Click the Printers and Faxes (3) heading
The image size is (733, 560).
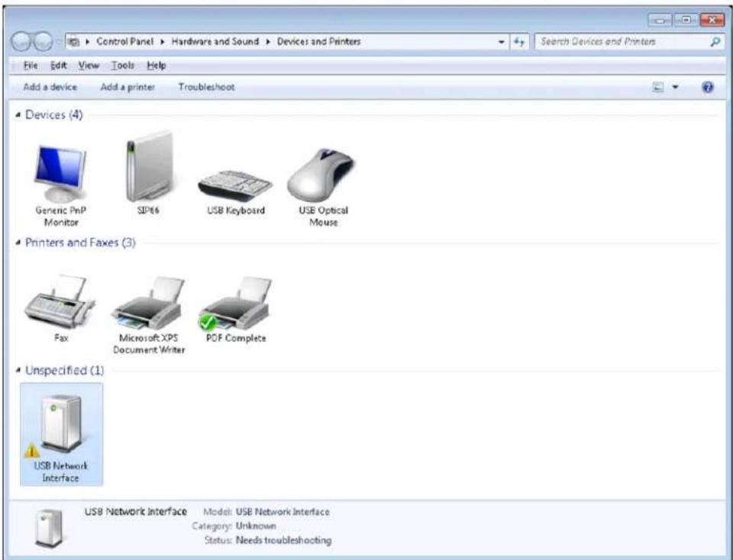80,243
